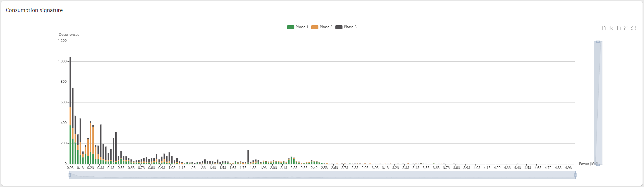Screen dimensions: 644x187
Task: Click the '800' y-axis value
Action: (64, 82)
